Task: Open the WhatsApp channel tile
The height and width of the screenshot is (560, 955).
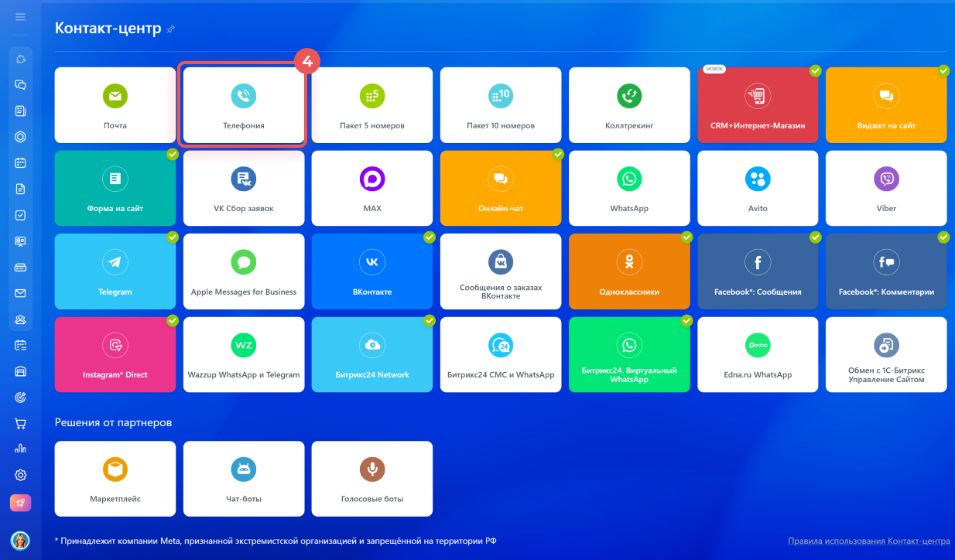Action: [x=629, y=188]
